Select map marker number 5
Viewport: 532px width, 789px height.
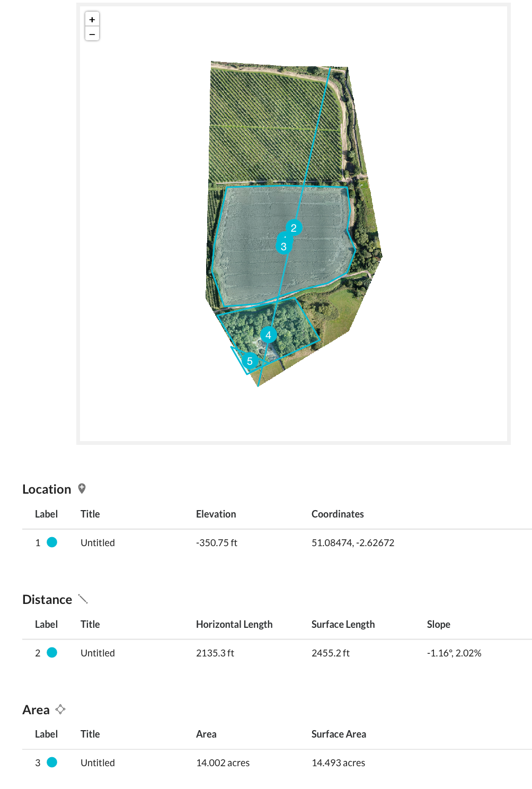(x=250, y=361)
